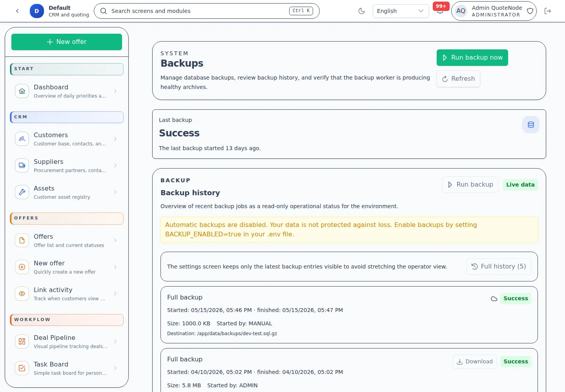Open the Dashboard menu label

click(51, 87)
